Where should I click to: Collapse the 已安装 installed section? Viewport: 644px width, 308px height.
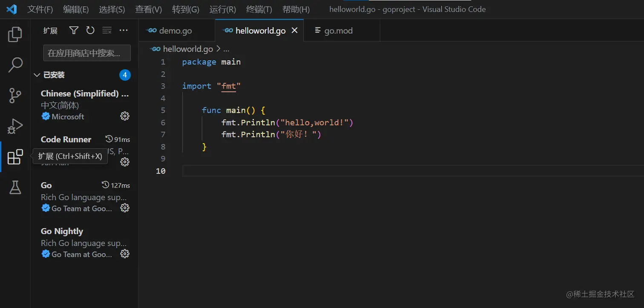pos(37,75)
